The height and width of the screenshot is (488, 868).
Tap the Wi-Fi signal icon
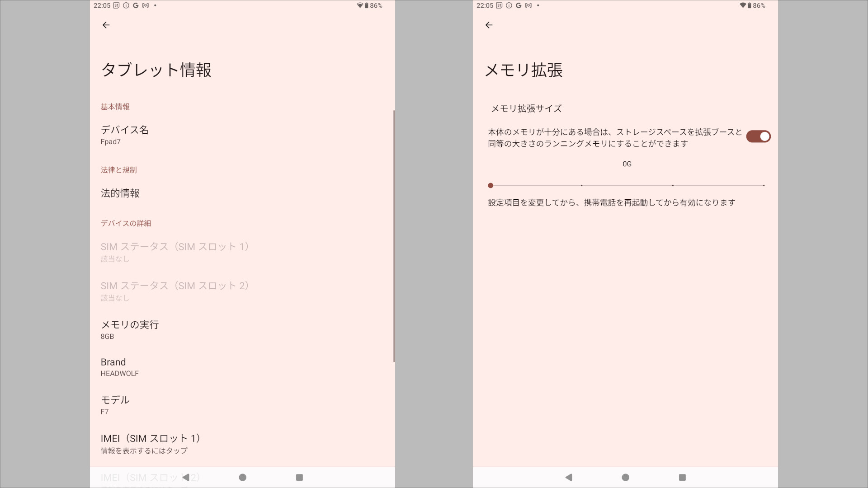(360, 5)
